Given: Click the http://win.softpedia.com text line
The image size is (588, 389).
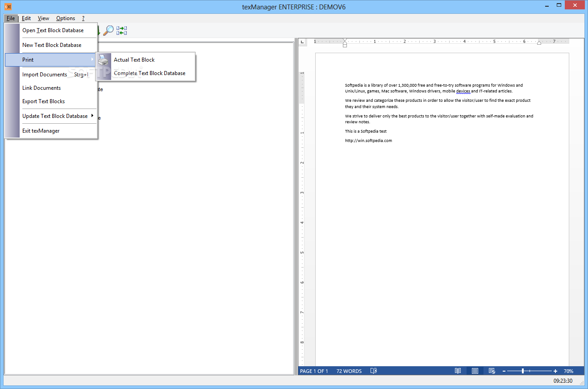Looking at the screenshot, I should point(368,141).
